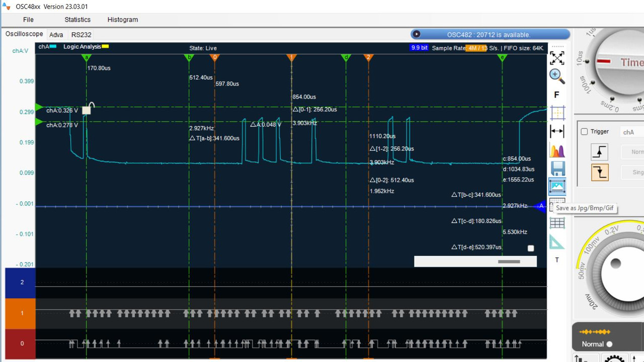Select the Normal radio button
This screenshot has width=644, height=362.
pos(609,344)
